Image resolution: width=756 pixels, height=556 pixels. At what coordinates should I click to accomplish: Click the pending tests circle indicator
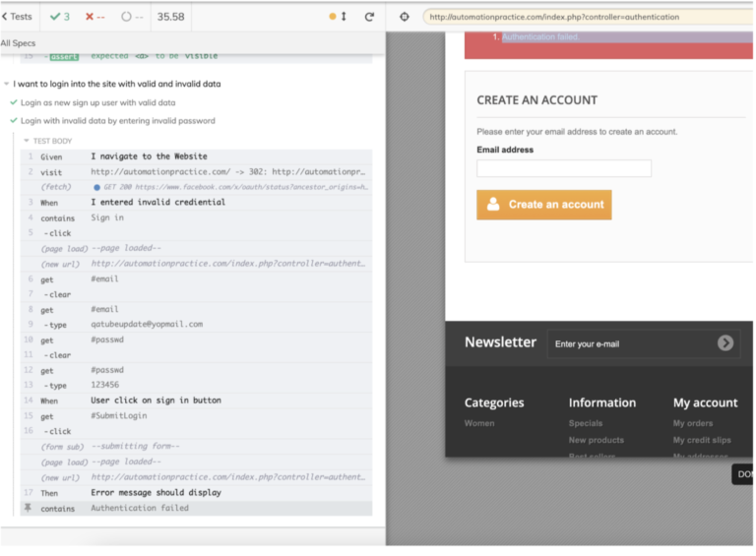pyautogui.click(x=132, y=17)
